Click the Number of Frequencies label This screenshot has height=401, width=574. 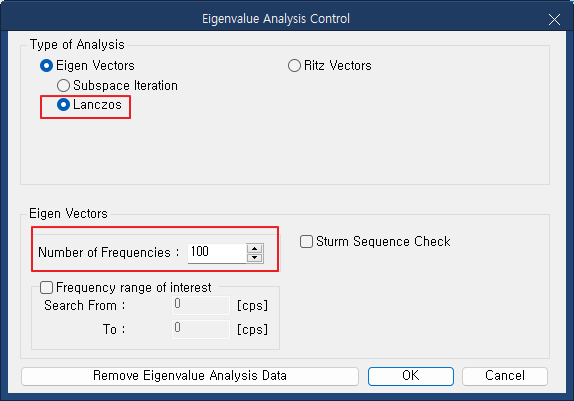[108, 253]
